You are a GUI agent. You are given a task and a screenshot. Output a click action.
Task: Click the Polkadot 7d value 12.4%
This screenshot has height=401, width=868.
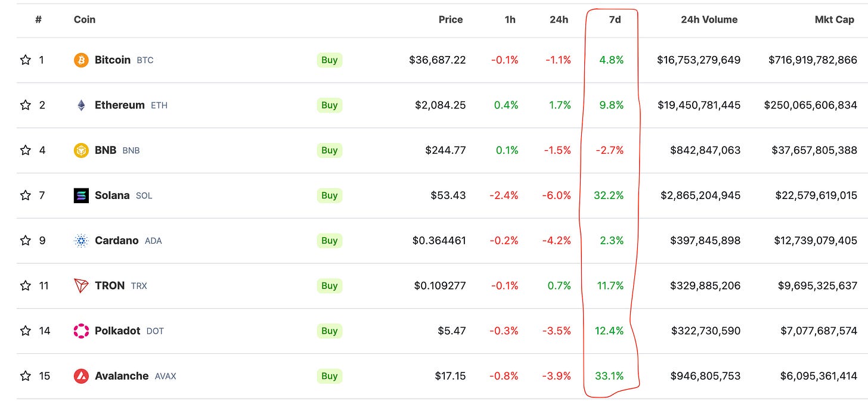click(609, 331)
